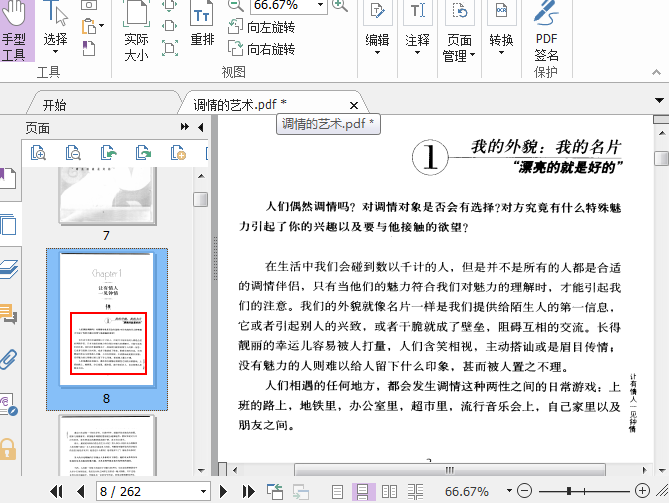
Task: Open the page number dropdown showing 8 / 262
Action: point(204,492)
